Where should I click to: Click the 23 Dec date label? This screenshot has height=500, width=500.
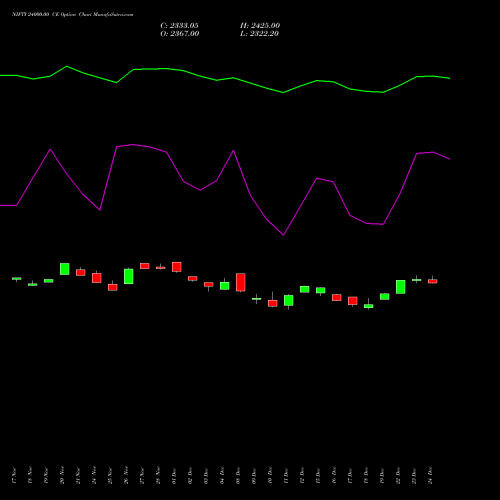(x=414, y=475)
